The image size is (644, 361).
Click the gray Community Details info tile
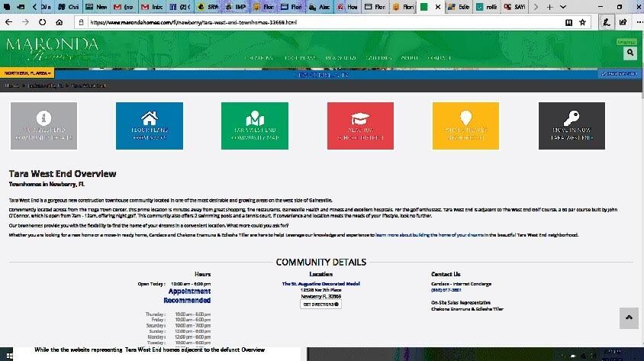[x=43, y=126]
